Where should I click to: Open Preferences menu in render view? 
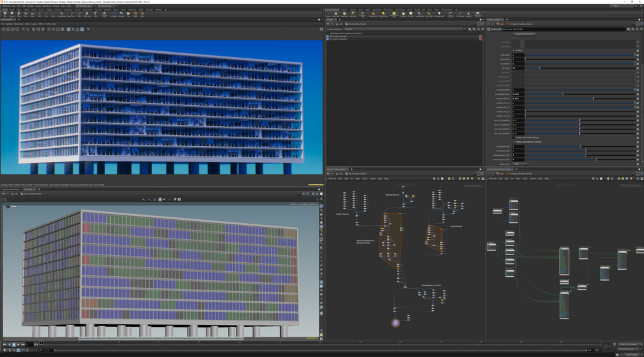pyautogui.click(x=50, y=24)
